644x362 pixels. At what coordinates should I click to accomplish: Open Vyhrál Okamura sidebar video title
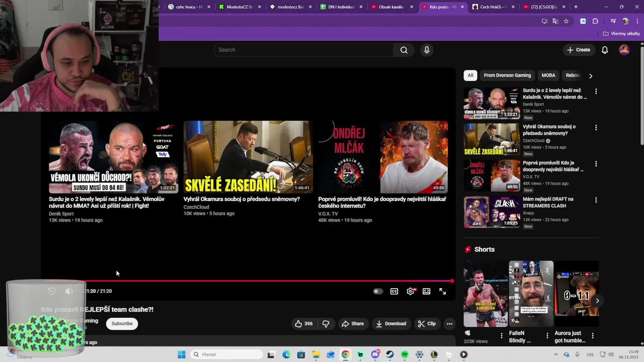(549, 130)
